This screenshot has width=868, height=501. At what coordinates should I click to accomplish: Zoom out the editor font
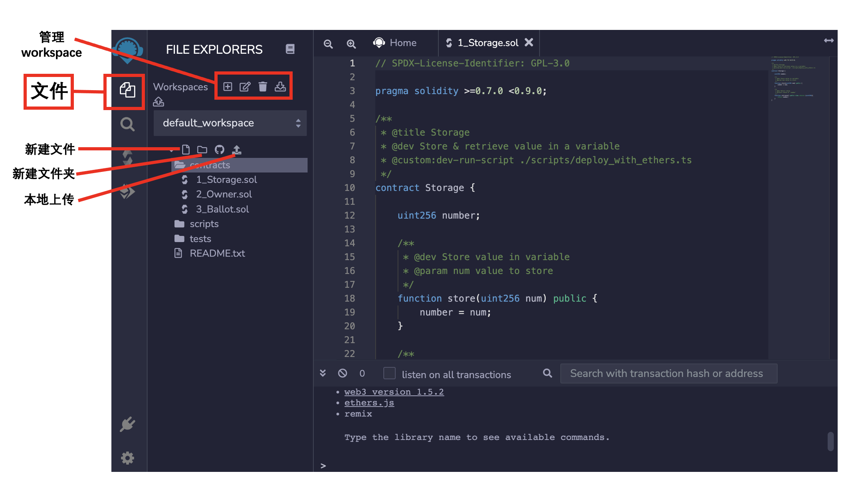click(328, 43)
